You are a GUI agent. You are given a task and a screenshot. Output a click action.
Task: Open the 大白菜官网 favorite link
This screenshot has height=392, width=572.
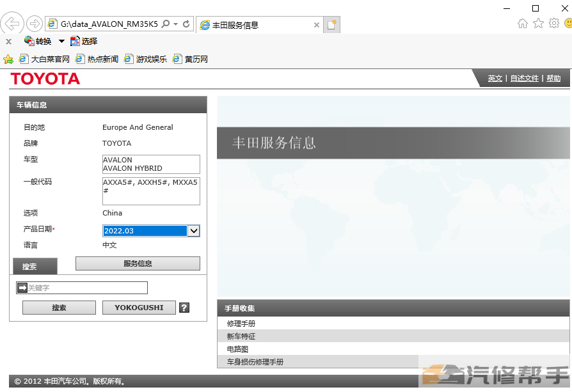44,59
